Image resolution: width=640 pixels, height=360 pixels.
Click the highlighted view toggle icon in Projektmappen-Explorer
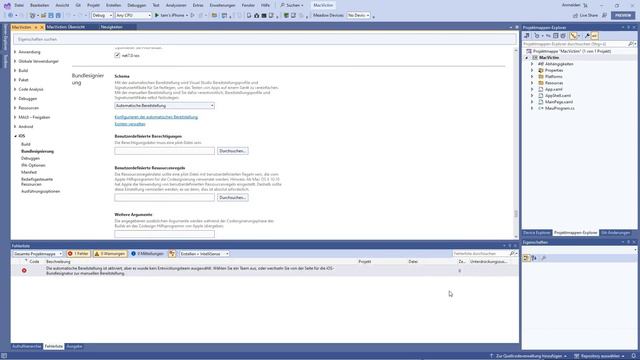[x=573, y=36]
